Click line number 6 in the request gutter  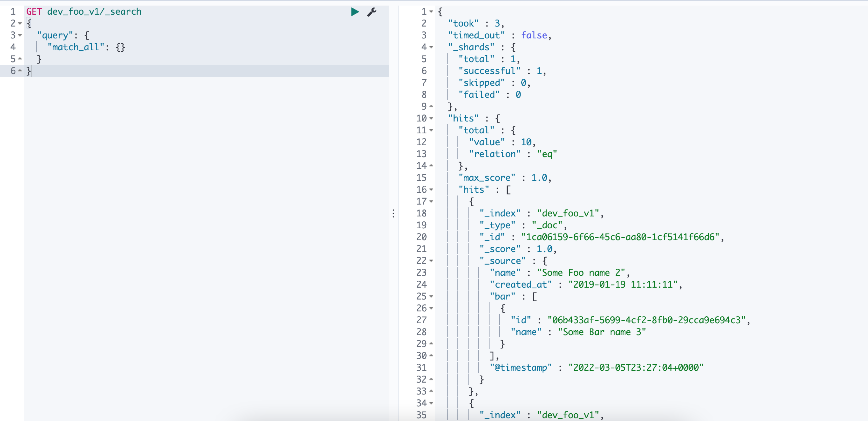coord(13,71)
